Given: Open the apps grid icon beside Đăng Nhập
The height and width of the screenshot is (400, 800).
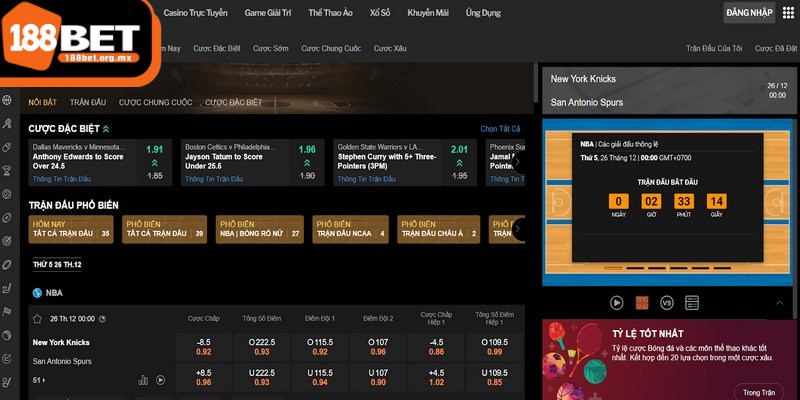Looking at the screenshot, I should [792, 14].
